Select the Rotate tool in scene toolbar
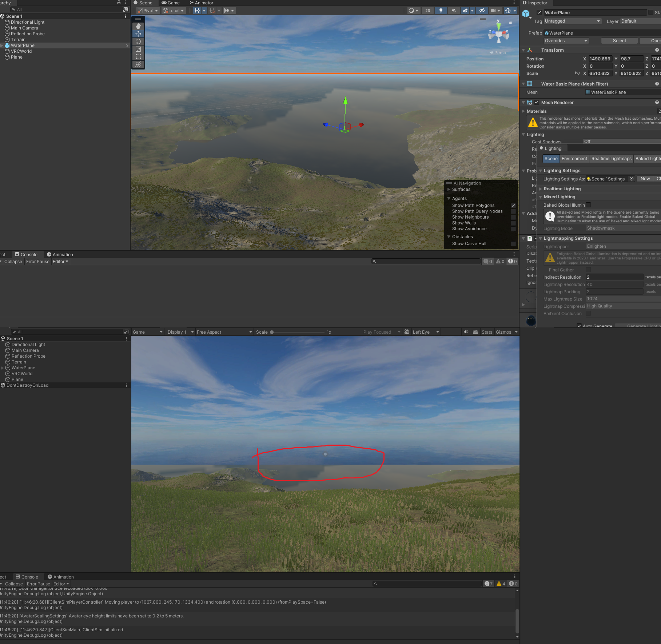This screenshot has height=644, width=661. click(x=138, y=41)
